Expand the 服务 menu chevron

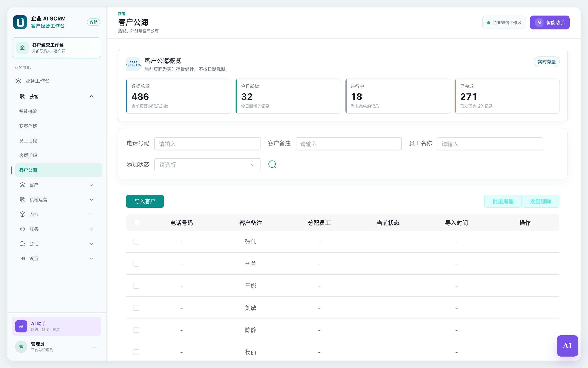91,229
